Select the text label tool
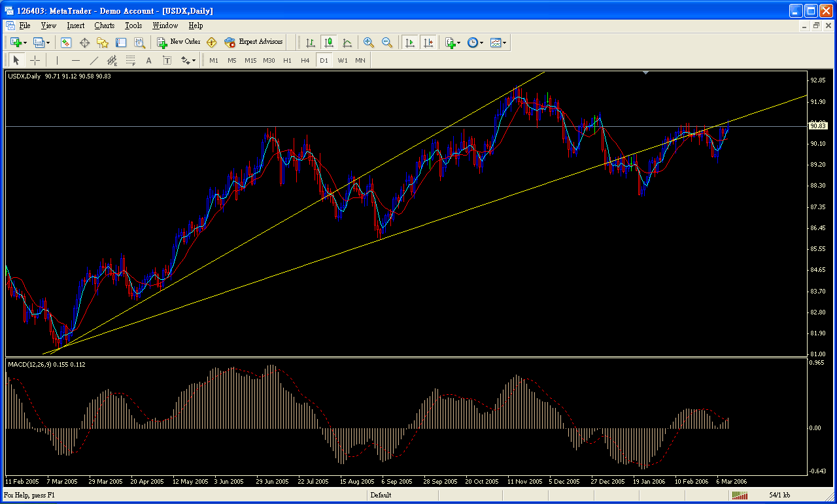The image size is (837, 504). point(167,60)
